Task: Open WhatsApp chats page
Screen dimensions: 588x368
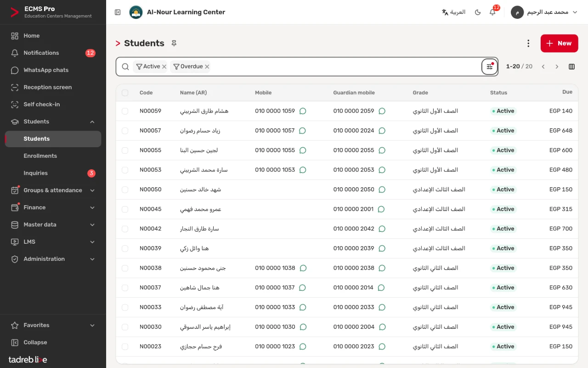Action: [x=53, y=70]
